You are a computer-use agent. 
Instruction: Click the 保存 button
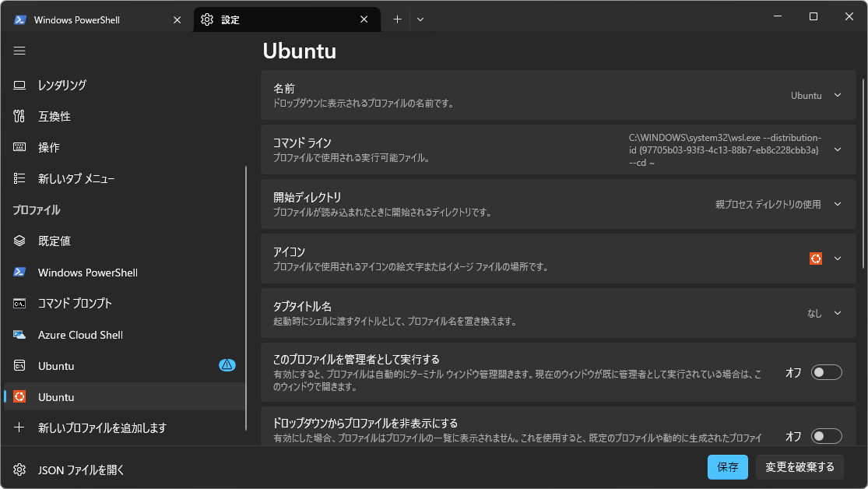(727, 467)
